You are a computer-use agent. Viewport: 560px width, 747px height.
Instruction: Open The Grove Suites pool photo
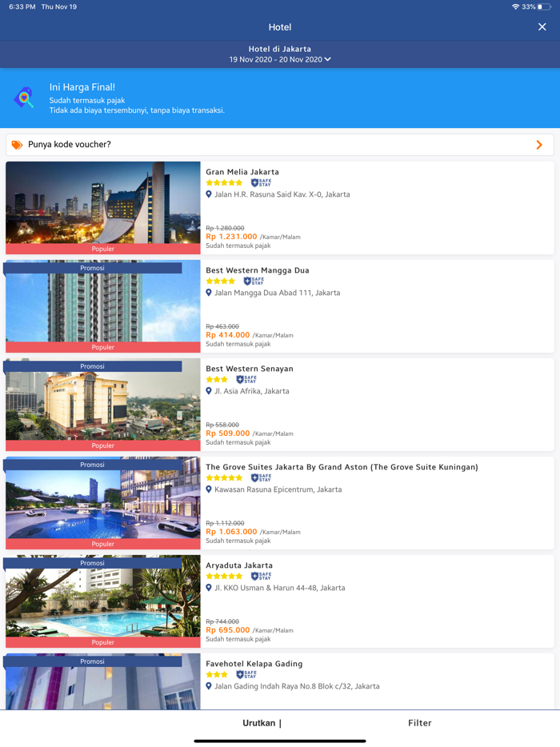coord(103,504)
